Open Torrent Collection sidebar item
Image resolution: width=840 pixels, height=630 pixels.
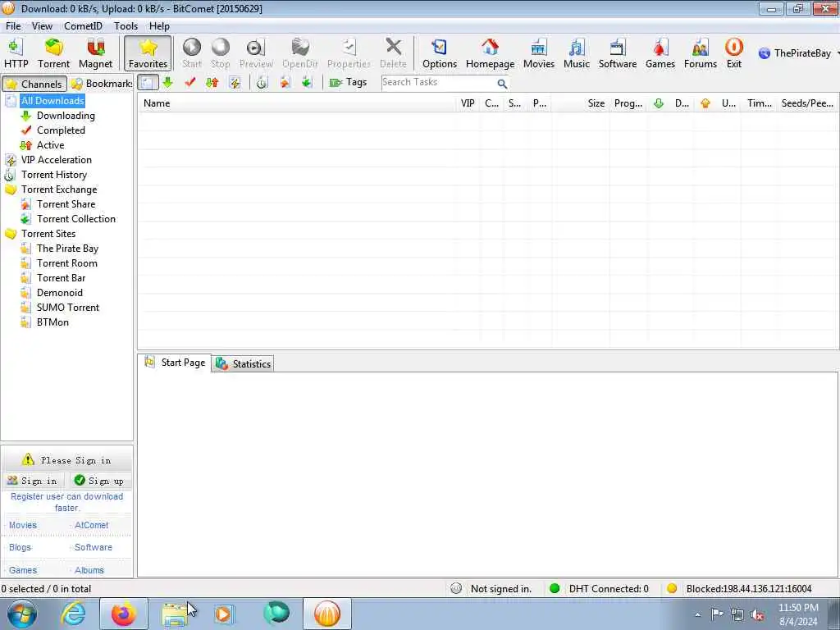pos(76,218)
